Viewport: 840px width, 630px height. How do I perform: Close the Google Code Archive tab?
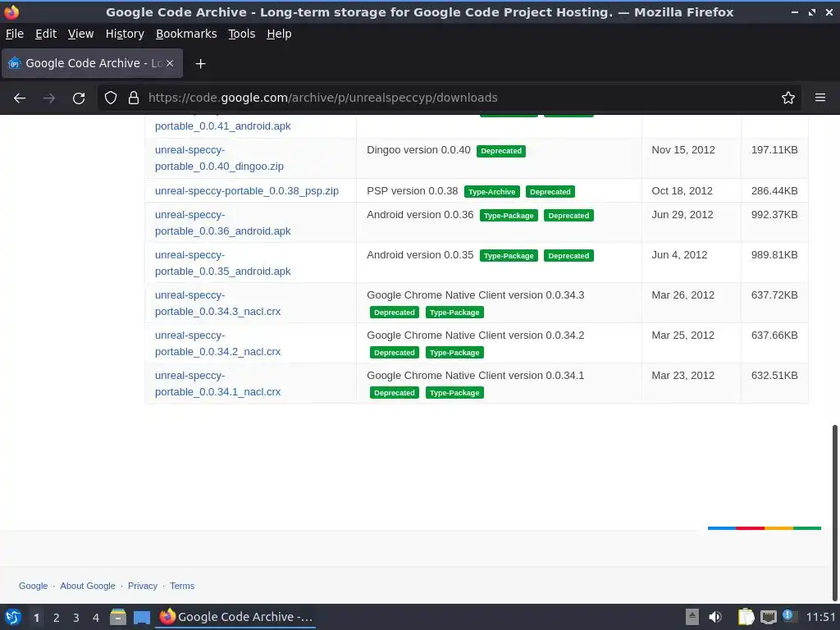click(x=170, y=63)
